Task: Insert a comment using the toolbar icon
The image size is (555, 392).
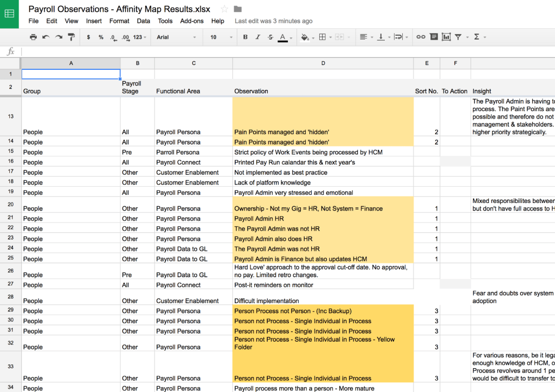Action: point(434,37)
